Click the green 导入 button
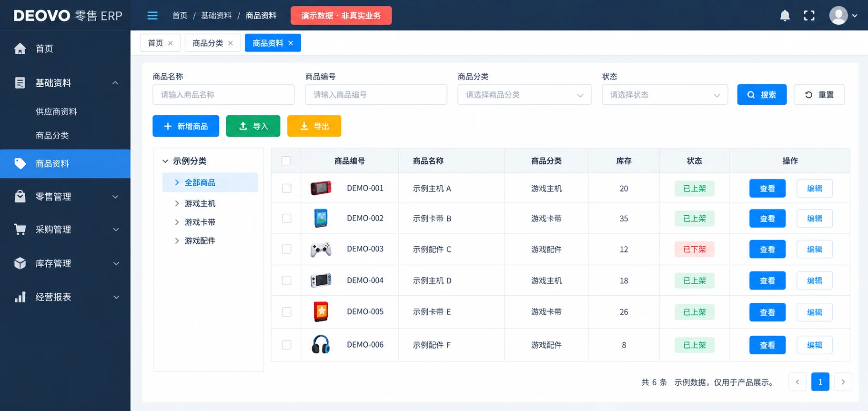The width and height of the screenshot is (868, 411). tap(253, 126)
